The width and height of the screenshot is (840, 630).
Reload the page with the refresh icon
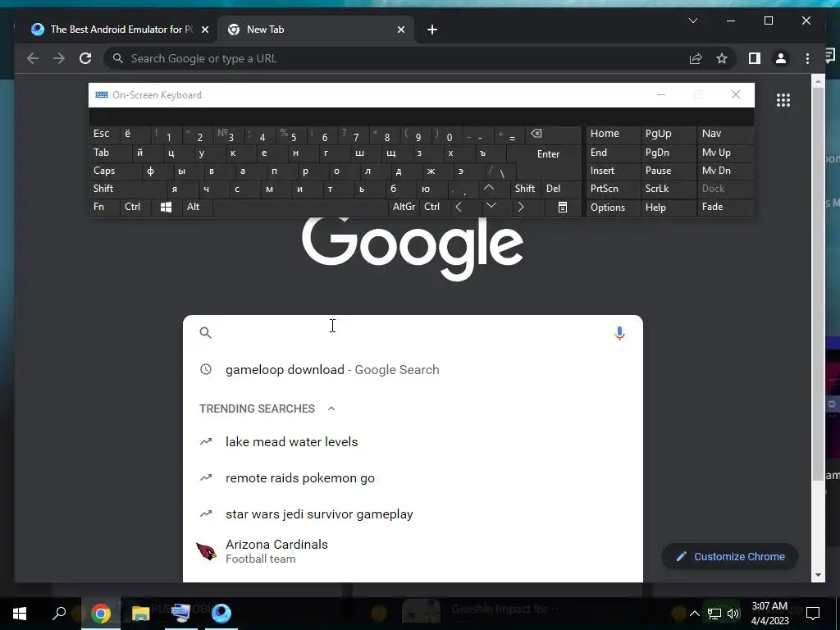pos(85,58)
